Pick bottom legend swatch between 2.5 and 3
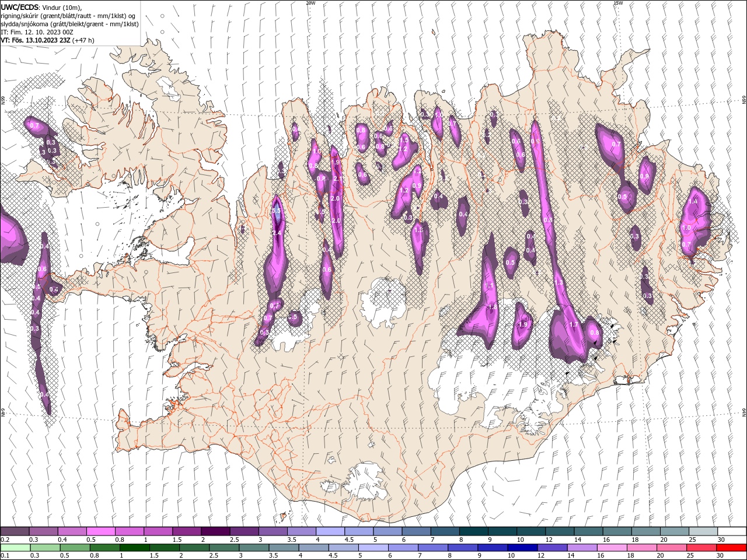 224,548
